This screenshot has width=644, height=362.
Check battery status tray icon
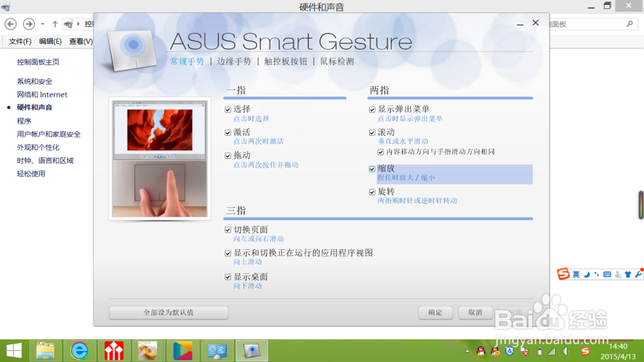pyautogui.click(x=539, y=351)
